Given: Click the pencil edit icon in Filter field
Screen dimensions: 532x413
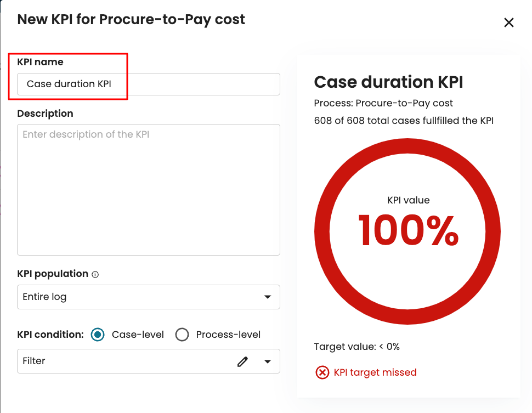Looking at the screenshot, I should point(242,361).
